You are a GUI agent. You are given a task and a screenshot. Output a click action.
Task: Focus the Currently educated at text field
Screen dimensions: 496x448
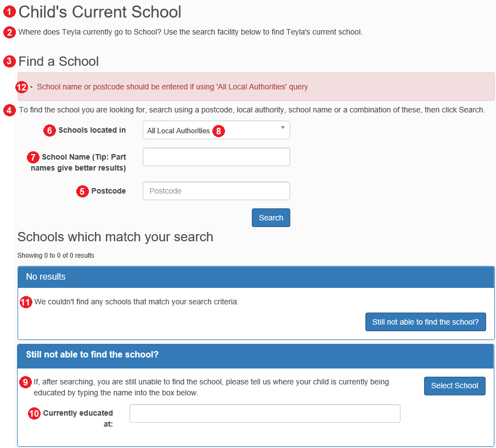[265, 413]
